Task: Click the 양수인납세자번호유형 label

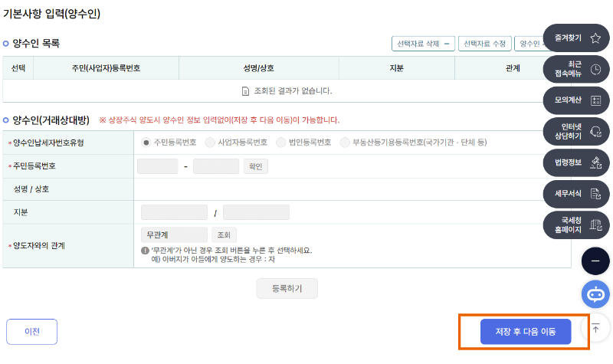Action: pos(48,143)
